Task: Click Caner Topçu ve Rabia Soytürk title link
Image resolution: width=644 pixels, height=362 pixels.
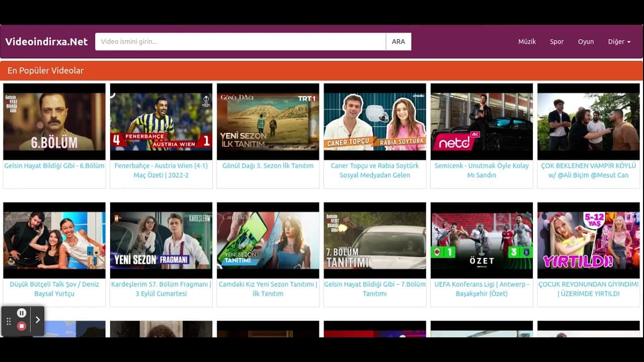Action: [x=375, y=170]
